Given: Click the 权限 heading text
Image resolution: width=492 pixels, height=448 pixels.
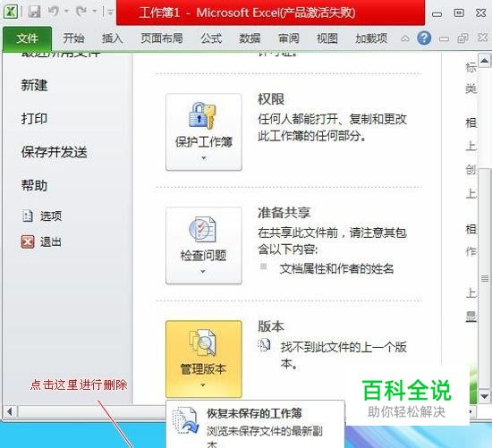Looking at the screenshot, I should pyautogui.click(x=271, y=99).
